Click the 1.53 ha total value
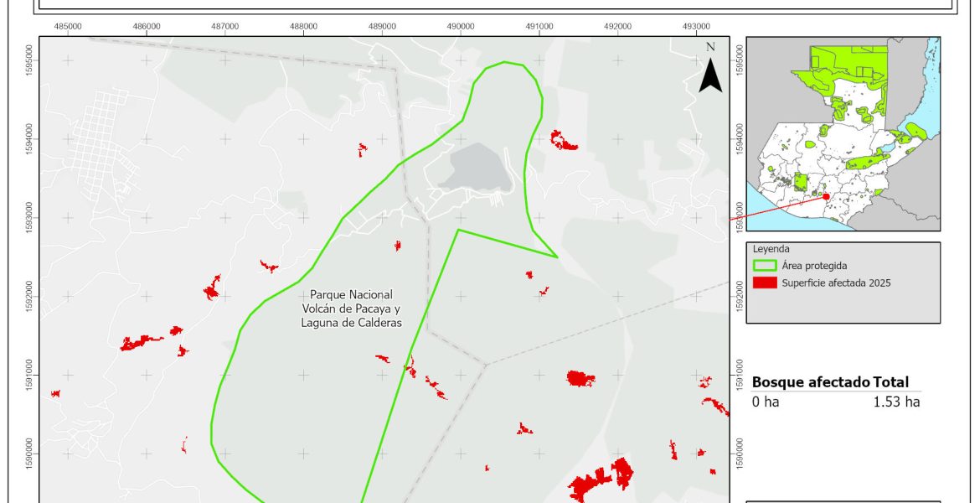980x503 pixels. coord(895,402)
